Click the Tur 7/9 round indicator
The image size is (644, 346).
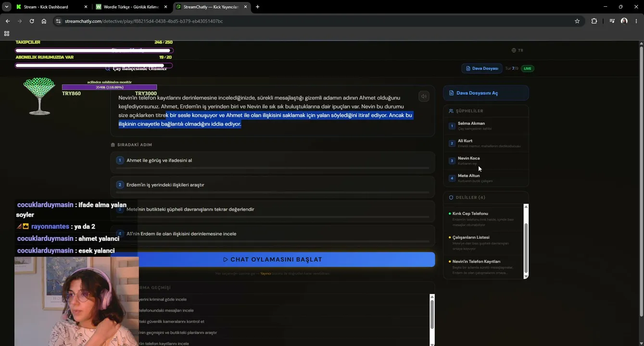512,69
